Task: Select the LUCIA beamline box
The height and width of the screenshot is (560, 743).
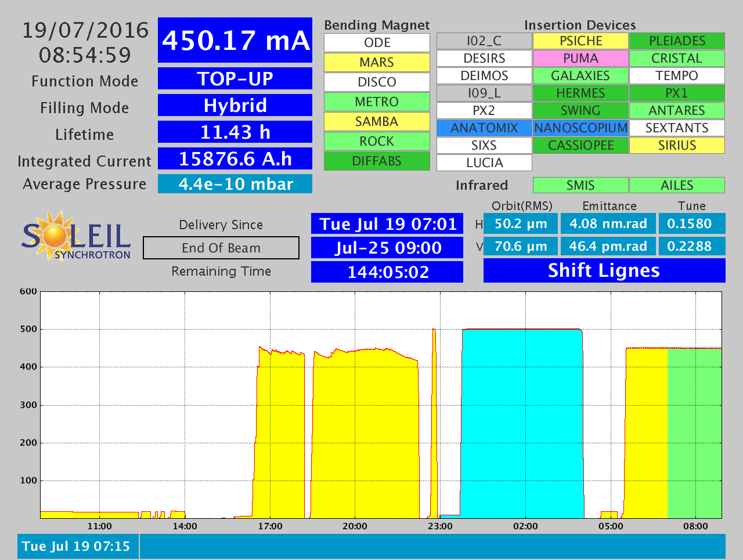Action: [x=484, y=162]
